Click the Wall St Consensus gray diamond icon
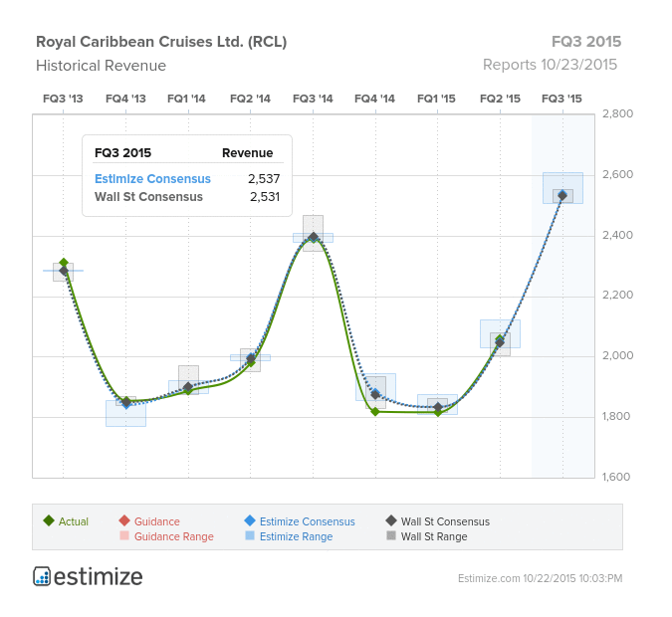 (391, 520)
